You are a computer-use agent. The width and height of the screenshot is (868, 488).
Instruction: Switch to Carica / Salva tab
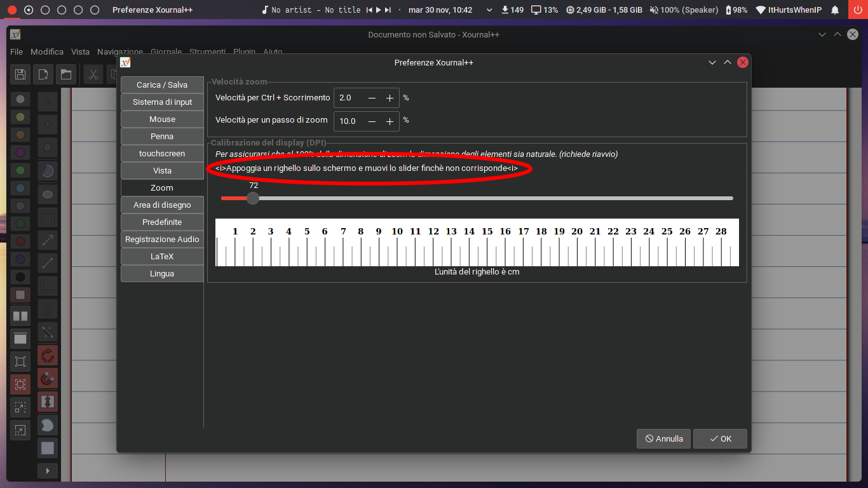point(162,85)
